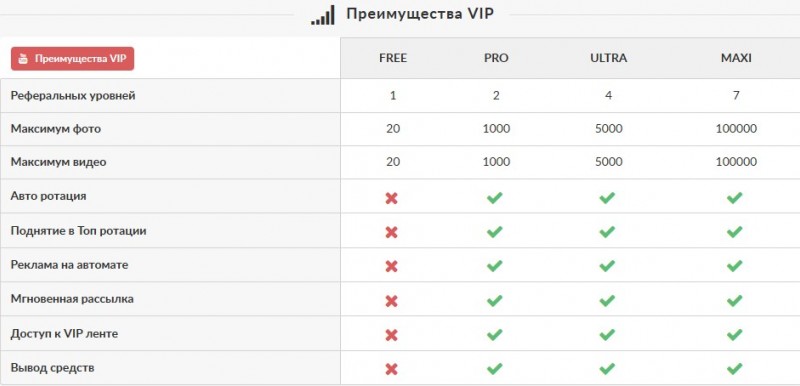Click the Максимум фото value 1000 for PRO

[496, 128]
